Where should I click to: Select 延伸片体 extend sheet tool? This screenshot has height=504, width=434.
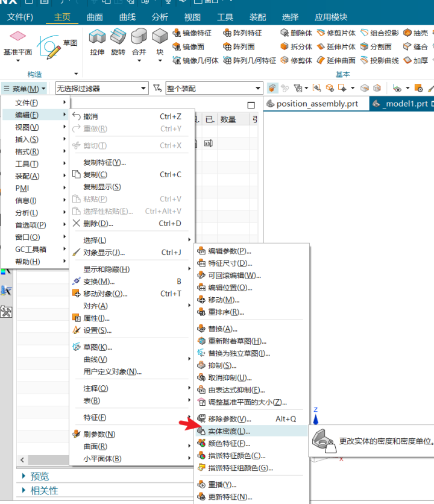pyautogui.click(x=336, y=47)
